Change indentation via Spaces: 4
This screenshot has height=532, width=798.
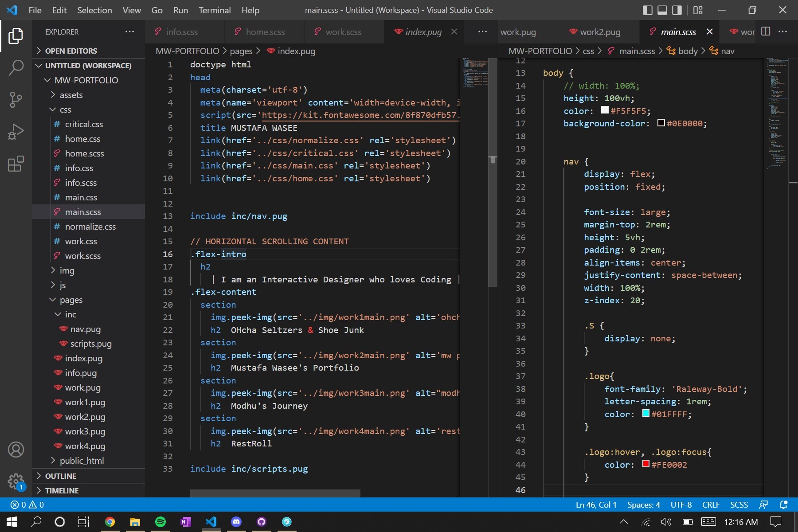click(x=644, y=505)
